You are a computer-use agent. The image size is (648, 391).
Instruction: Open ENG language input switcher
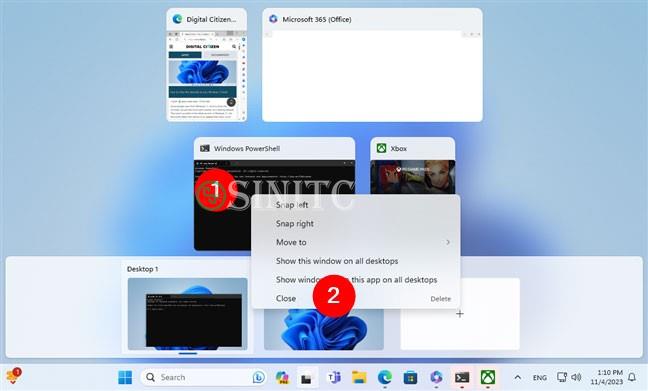[x=540, y=377]
